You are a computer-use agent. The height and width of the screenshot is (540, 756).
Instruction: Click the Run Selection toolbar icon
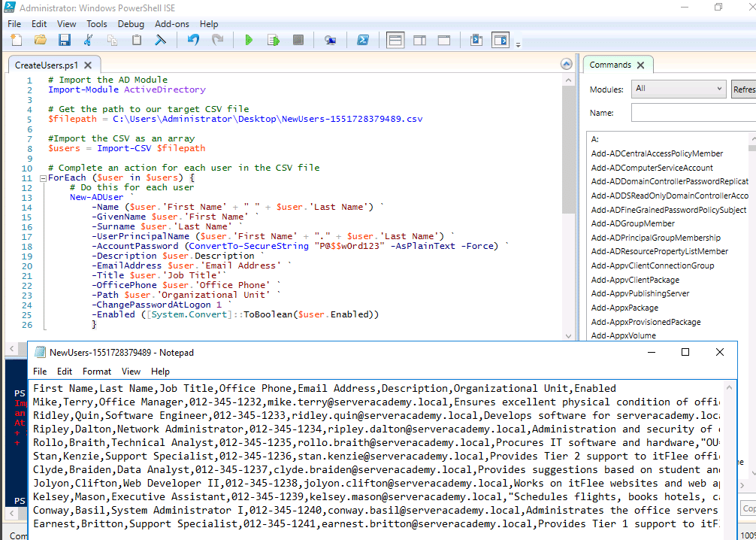tap(274, 40)
